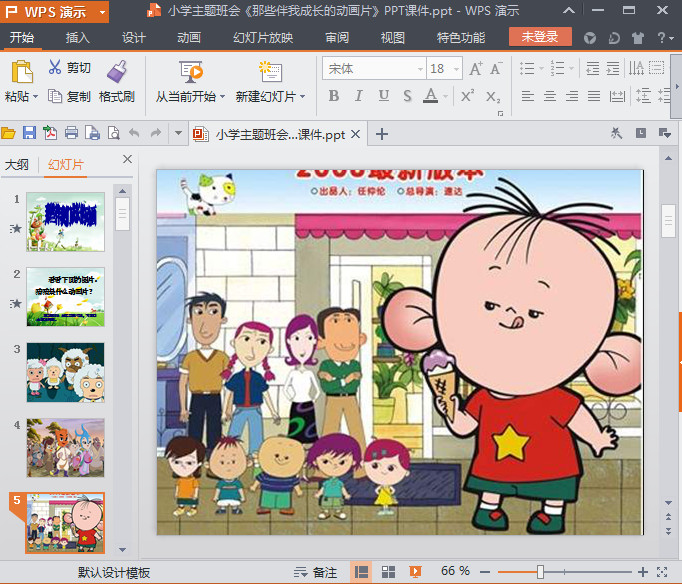Screen dimensions: 682x584
Task: Open the 幻灯片放映 tab
Action: point(263,38)
